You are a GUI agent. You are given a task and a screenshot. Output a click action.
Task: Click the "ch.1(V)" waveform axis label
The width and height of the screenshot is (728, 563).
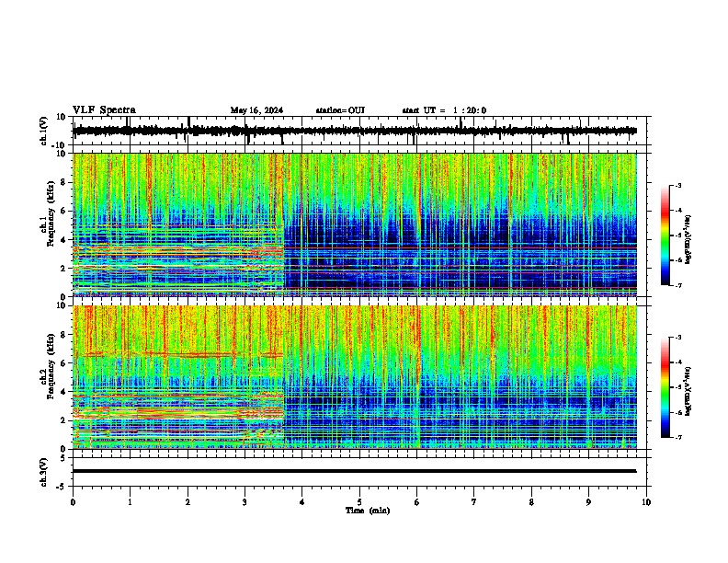pos(44,131)
